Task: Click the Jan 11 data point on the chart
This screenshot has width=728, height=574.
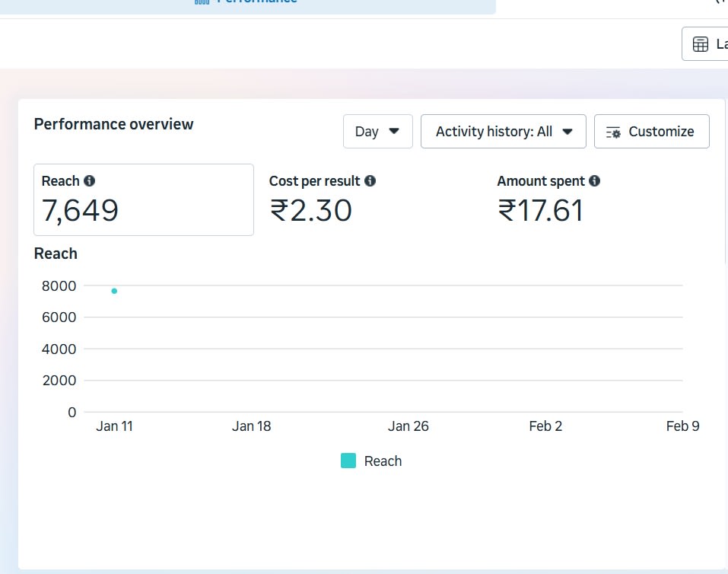Action: 114,291
